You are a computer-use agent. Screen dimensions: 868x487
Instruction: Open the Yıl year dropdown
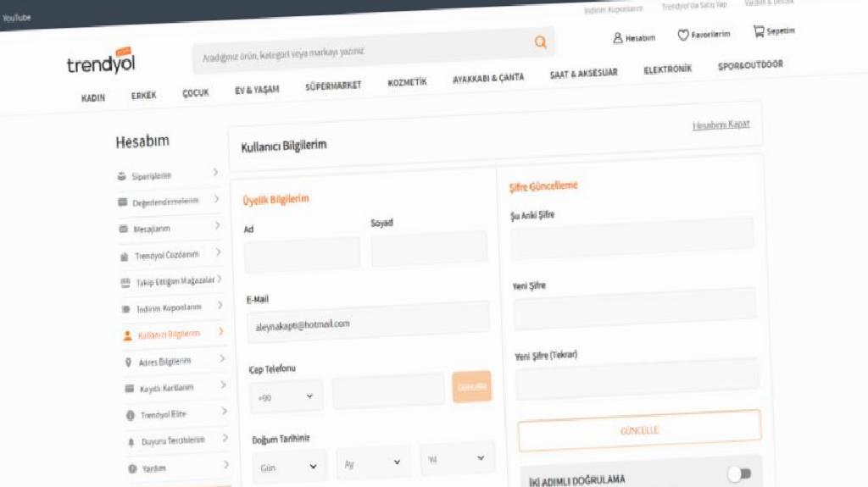coord(457,459)
